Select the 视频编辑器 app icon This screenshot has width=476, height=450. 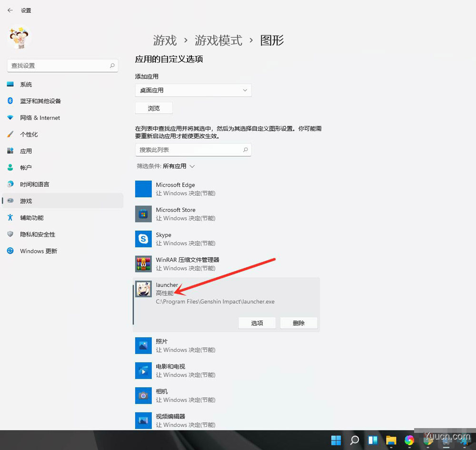(x=143, y=420)
